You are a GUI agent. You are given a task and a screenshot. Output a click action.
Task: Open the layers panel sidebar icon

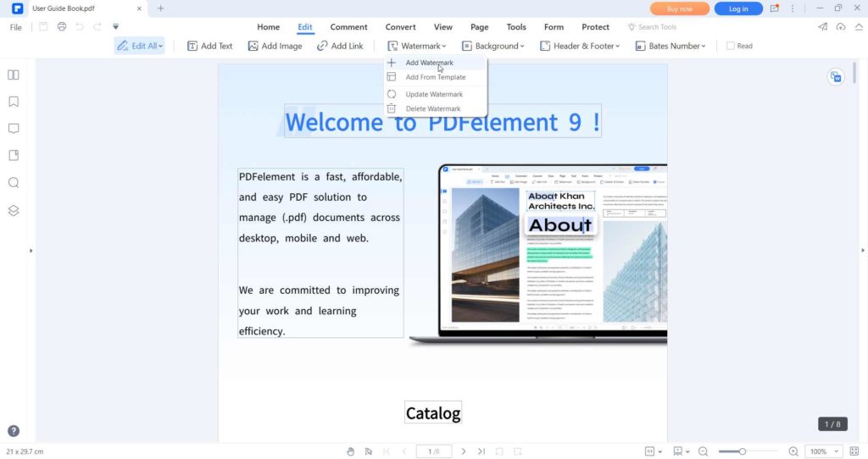click(x=14, y=211)
